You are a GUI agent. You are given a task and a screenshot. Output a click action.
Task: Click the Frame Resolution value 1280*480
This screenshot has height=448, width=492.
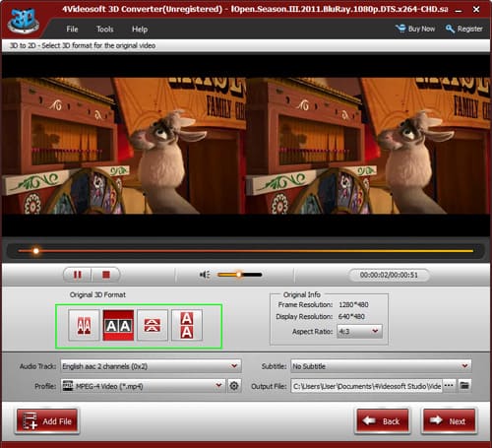click(353, 305)
